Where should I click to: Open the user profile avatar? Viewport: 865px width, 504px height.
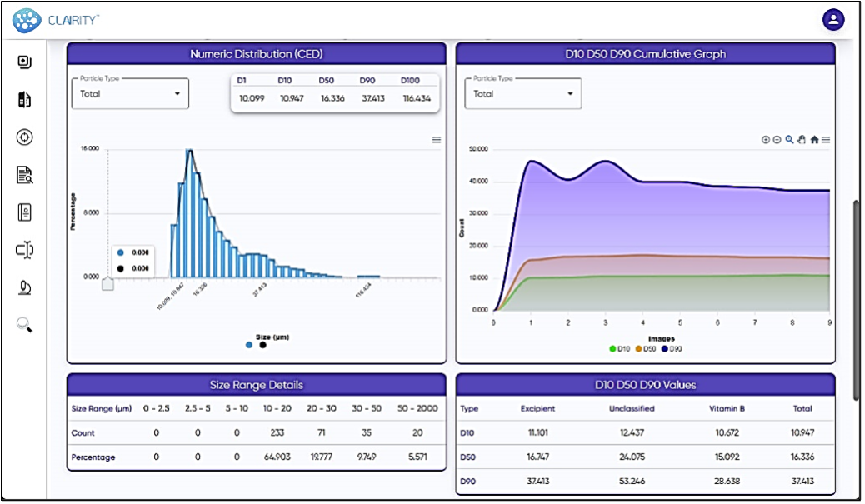point(832,19)
